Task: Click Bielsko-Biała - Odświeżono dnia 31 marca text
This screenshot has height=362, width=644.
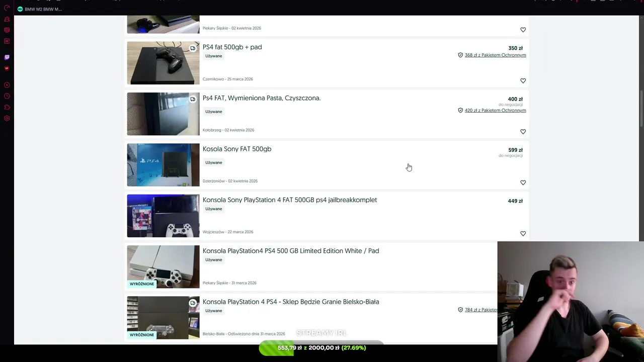Action: pyautogui.click(x=244, y=334)
